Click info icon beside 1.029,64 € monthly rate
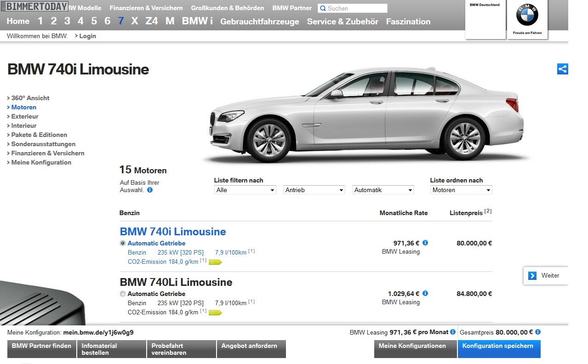 (425, 294)
